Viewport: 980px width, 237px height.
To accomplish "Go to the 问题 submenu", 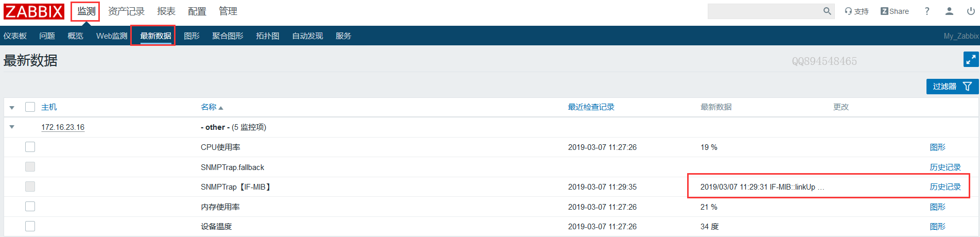I will [x=47, y=36].
